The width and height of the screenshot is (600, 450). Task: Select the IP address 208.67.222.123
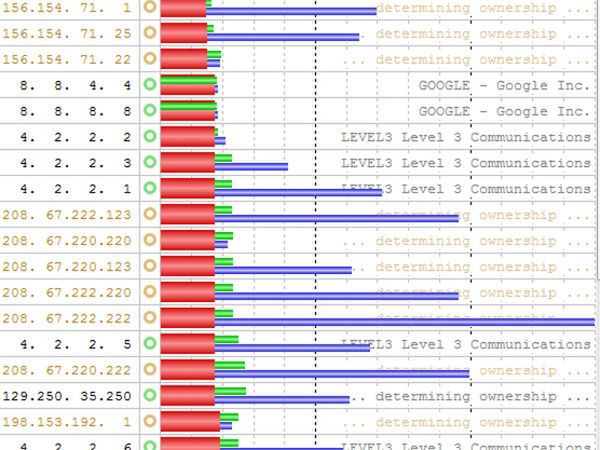coord(67,215)
